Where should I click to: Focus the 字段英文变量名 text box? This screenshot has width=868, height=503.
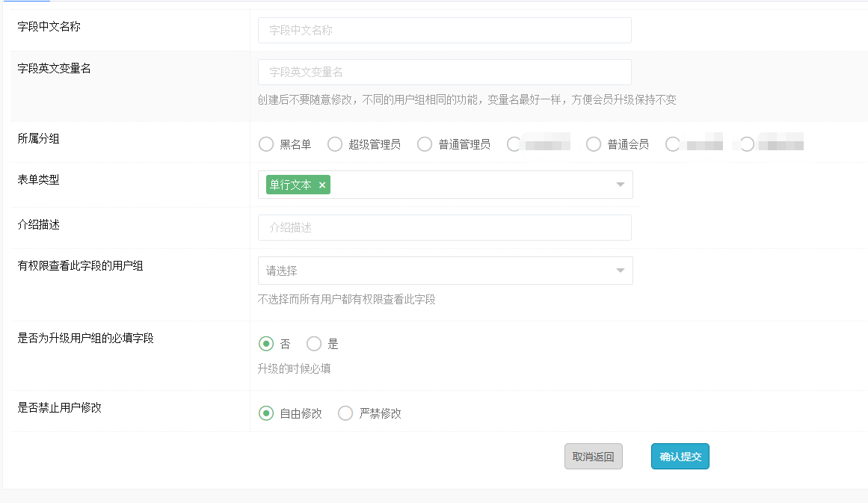point(444,72)
